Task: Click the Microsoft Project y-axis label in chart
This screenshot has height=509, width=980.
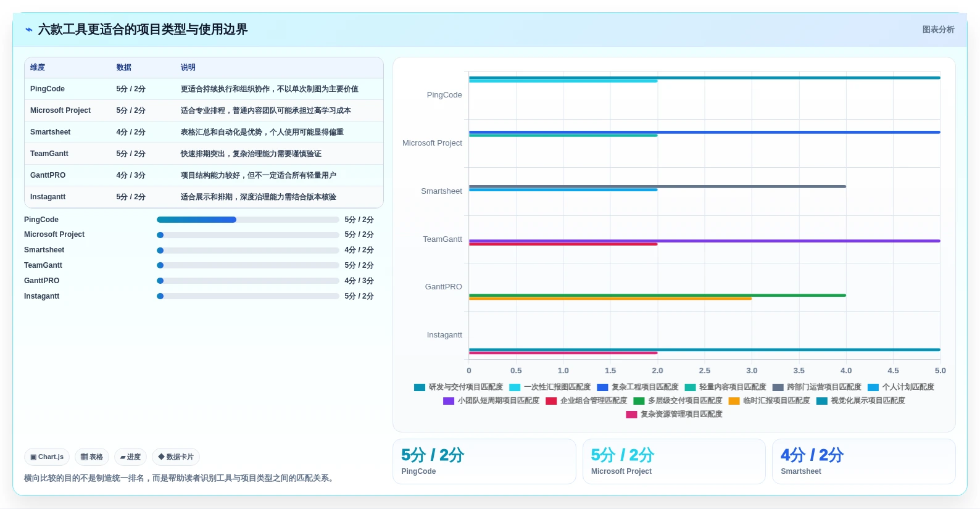Action: pos(432,143)
